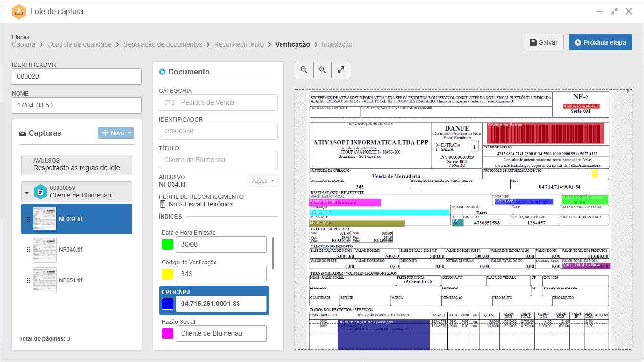Viewport: 644px width, 362px height.
Task: Click the zoom in magnifier icon
Action: tap(322, 70)
